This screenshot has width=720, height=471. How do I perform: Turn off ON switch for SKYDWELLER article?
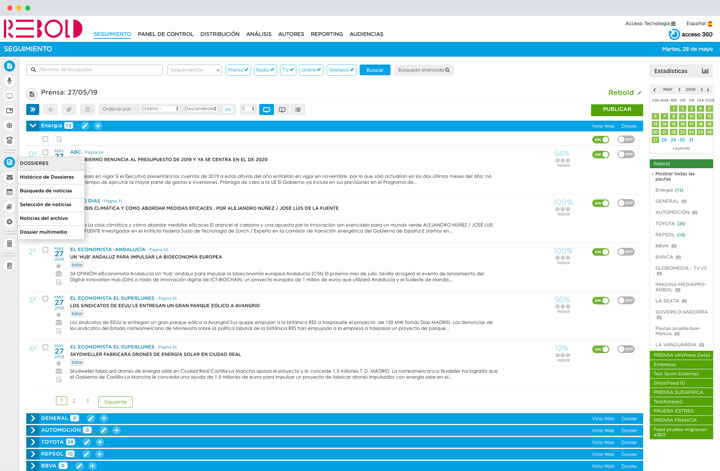[x=601, y=349]
